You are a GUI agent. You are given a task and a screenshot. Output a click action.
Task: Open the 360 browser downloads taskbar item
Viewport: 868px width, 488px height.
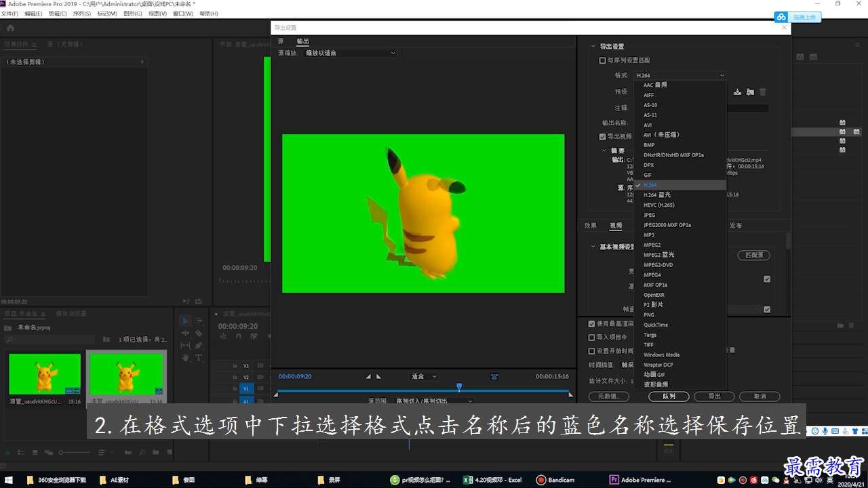pos(57,480)
